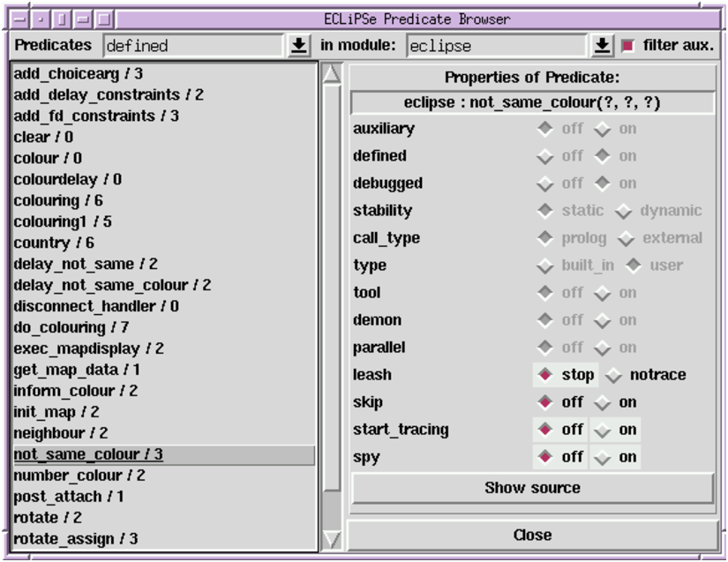The height and width of the screenshot is (562, 728).
Task: Turn start_tracing on
Action: (x=602, y=430)
